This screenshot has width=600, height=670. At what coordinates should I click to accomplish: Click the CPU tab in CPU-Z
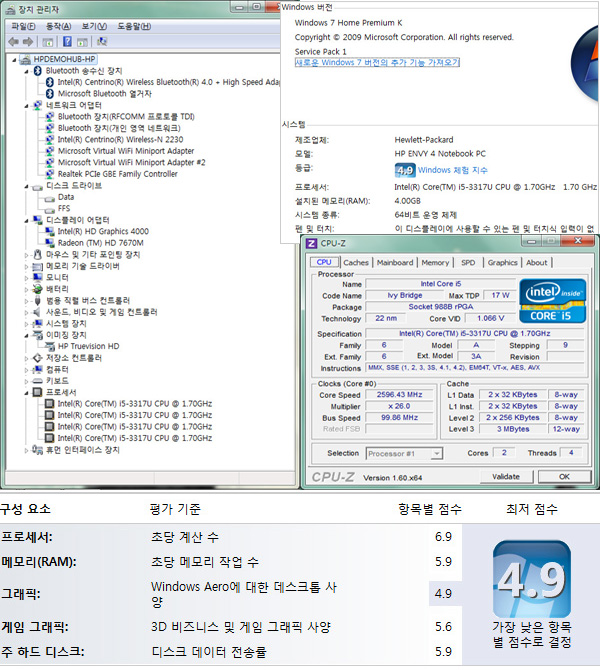pos(324,262)
